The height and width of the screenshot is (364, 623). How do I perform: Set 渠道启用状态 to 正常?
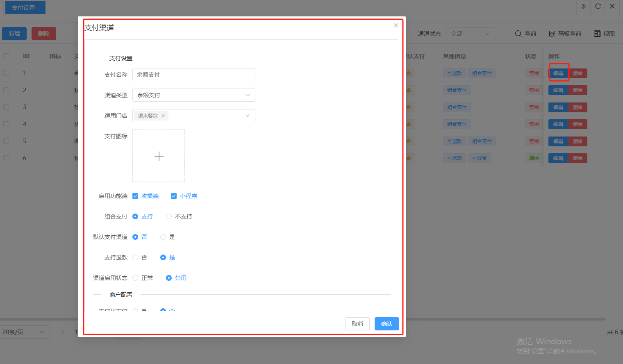(x=135, y=278)
